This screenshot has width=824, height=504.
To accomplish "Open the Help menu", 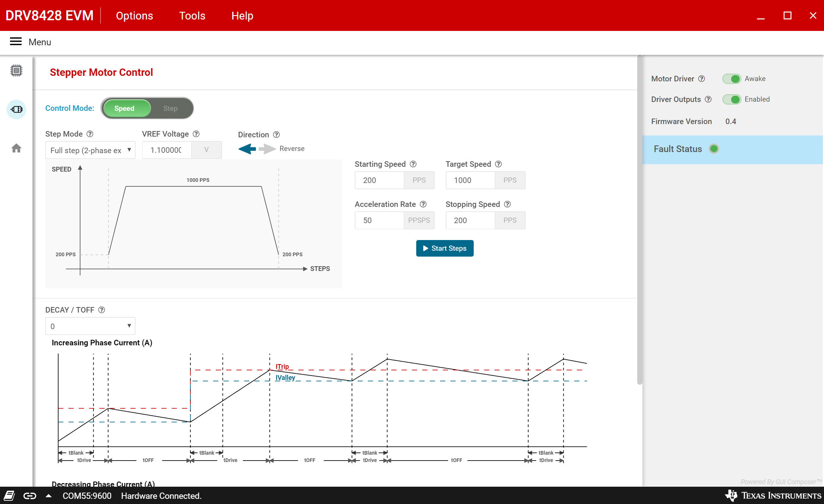I will pos(242,15).
